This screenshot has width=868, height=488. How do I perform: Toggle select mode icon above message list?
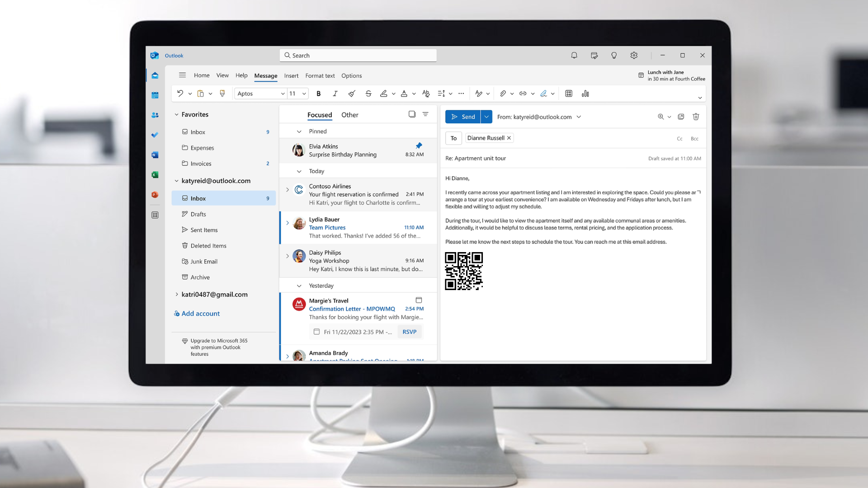click(x=412, y=114)
